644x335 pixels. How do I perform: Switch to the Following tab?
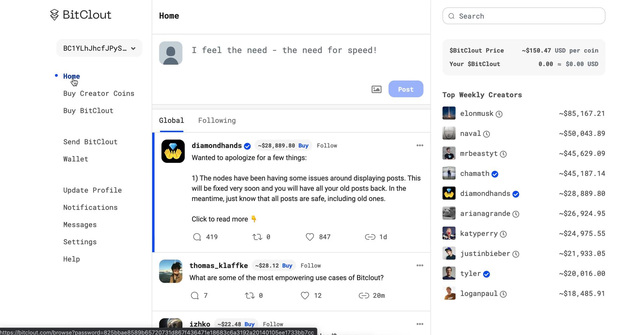217,120
